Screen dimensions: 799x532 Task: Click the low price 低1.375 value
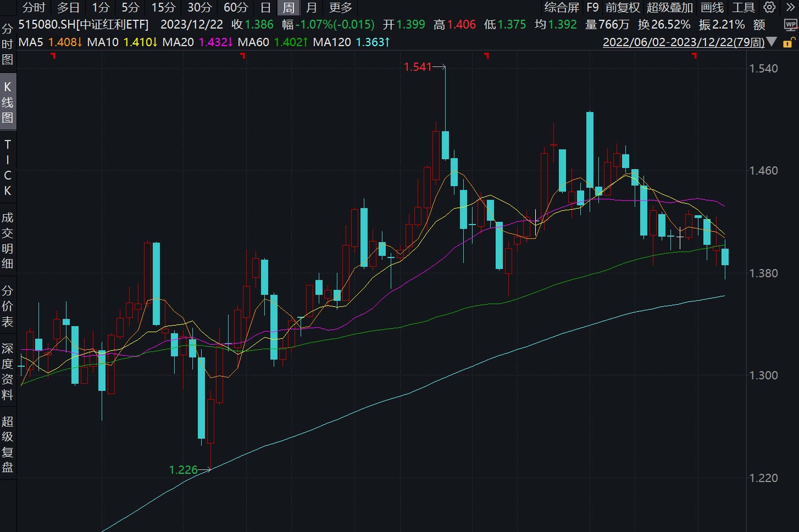(505, 25)
